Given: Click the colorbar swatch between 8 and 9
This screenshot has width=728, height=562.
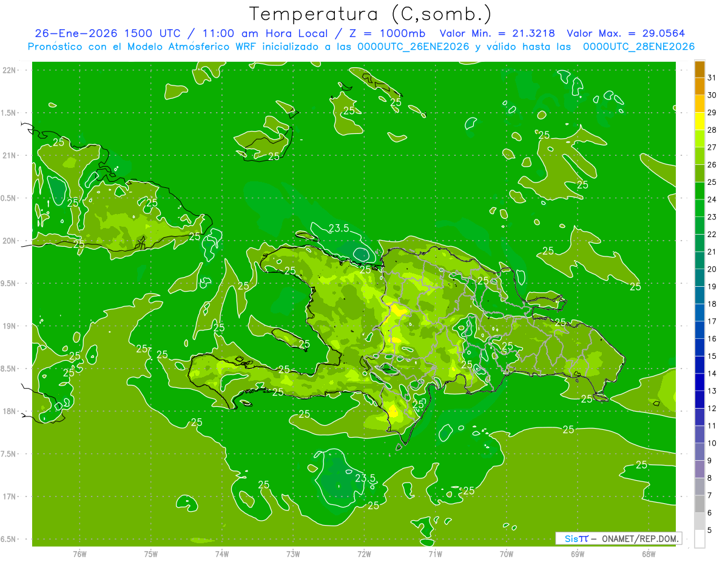Looking at the screenshot, I should pos(699,469).
